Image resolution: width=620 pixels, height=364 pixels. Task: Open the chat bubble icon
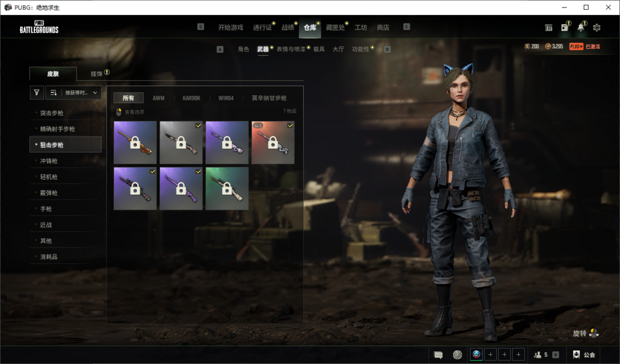438,355
